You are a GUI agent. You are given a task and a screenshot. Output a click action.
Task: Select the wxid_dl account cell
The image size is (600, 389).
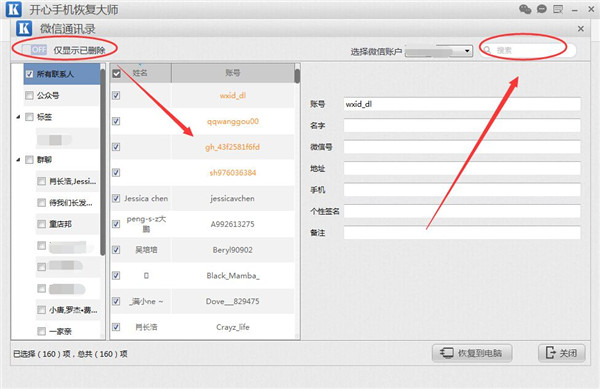233,95
